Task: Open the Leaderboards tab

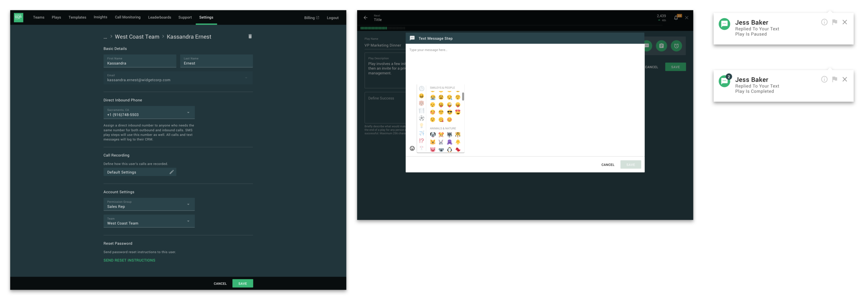Action: 159,17
